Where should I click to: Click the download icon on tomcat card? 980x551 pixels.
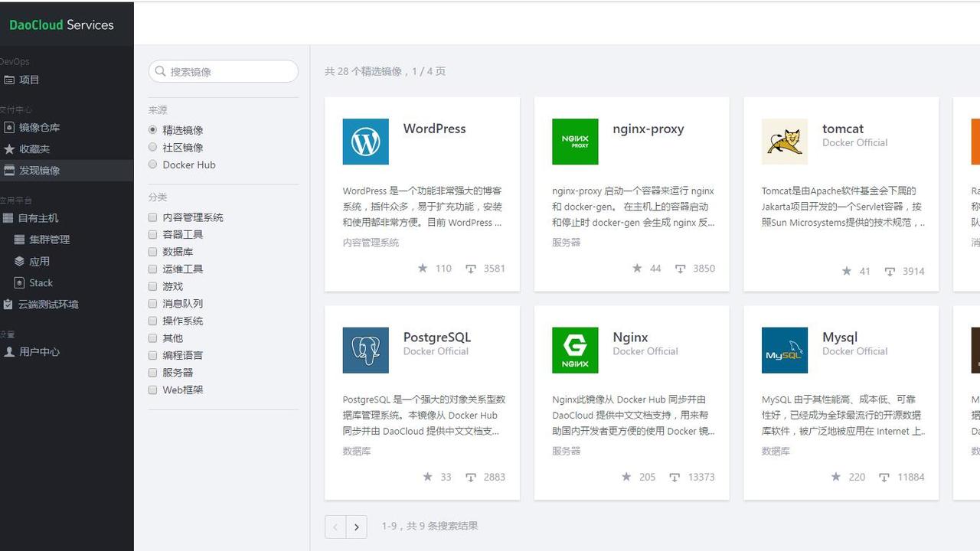coord(890,272)
